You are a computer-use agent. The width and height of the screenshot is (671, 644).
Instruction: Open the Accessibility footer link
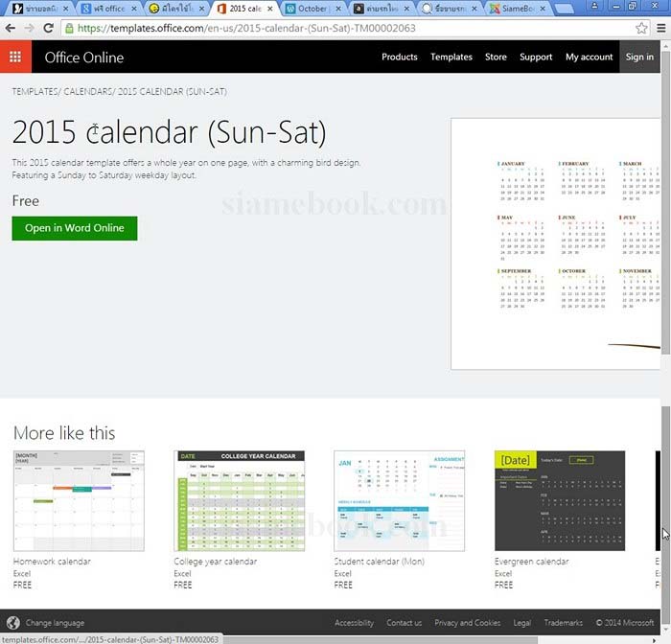click(x=354, y=623)
